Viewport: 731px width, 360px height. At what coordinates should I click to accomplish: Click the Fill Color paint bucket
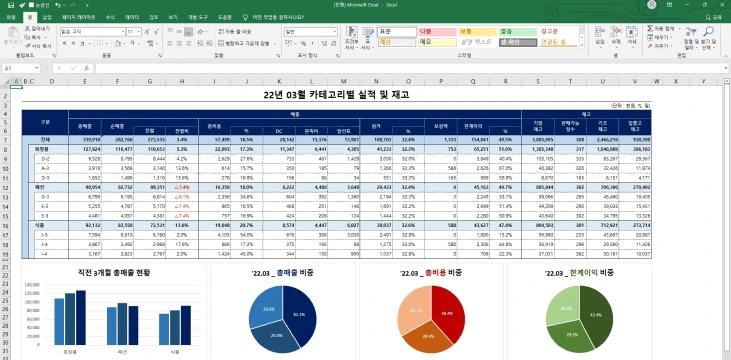click(117, 43)
